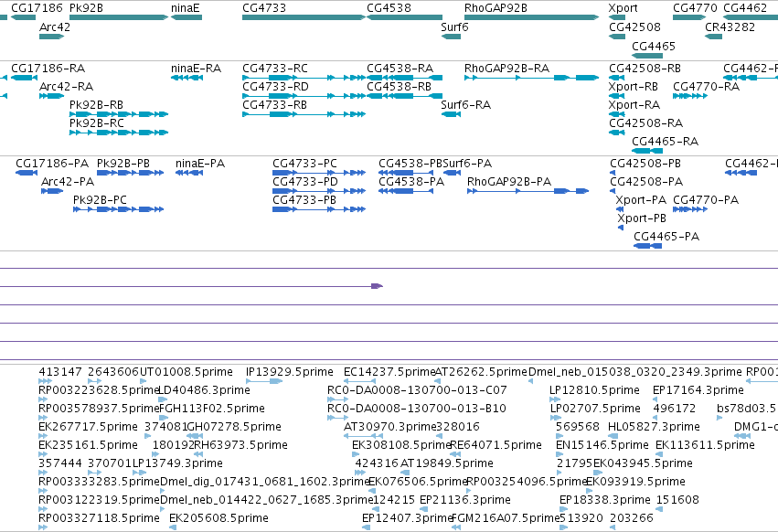Select the CG17186 gene label
The width and height of the screenshot is (778, 532).
click(37, 8)
